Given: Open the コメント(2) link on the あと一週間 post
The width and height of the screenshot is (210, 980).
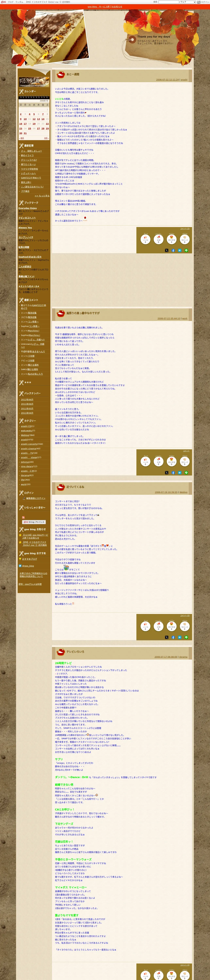Looking at the screenshot, I should pos(185,229).
